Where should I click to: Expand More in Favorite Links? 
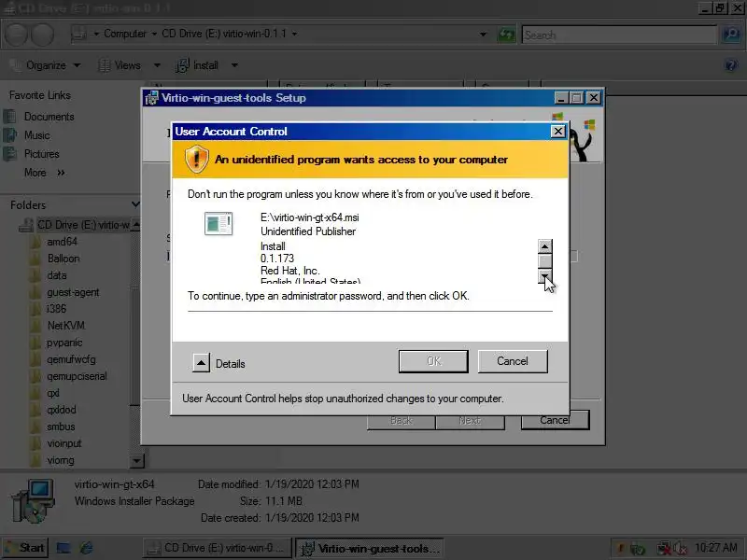coord(44,173)
